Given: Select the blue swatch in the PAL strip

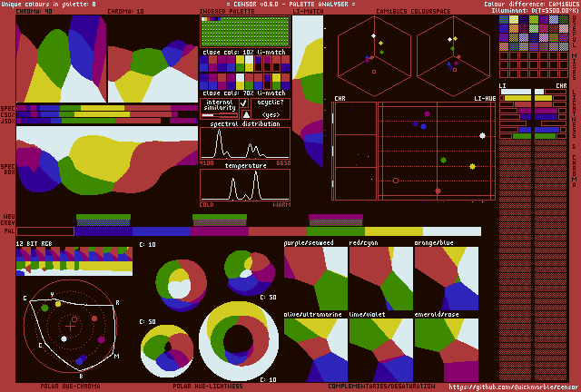Looking at the screenshot, I should (x=162, y=231).
